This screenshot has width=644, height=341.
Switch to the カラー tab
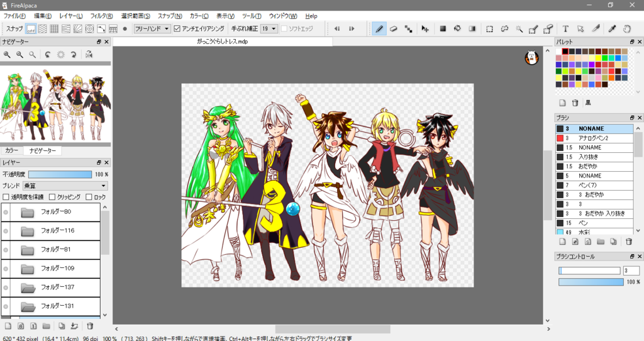(x=11, y=151)
